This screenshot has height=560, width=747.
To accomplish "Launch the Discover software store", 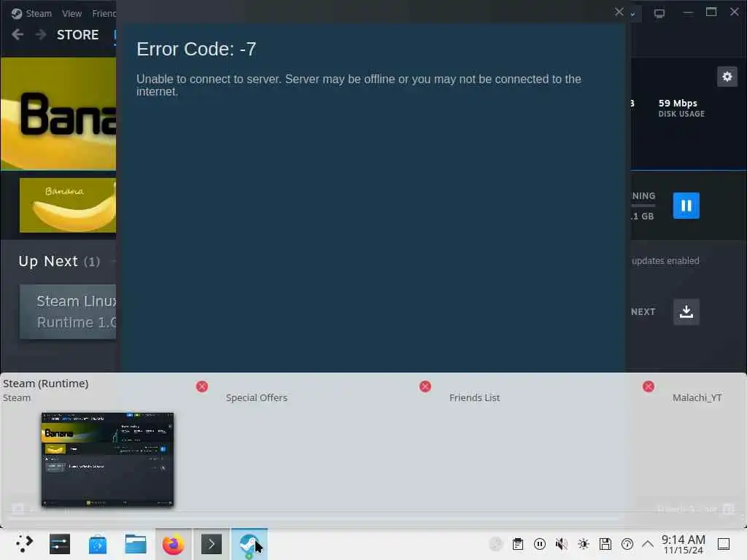I will (98, 544).
